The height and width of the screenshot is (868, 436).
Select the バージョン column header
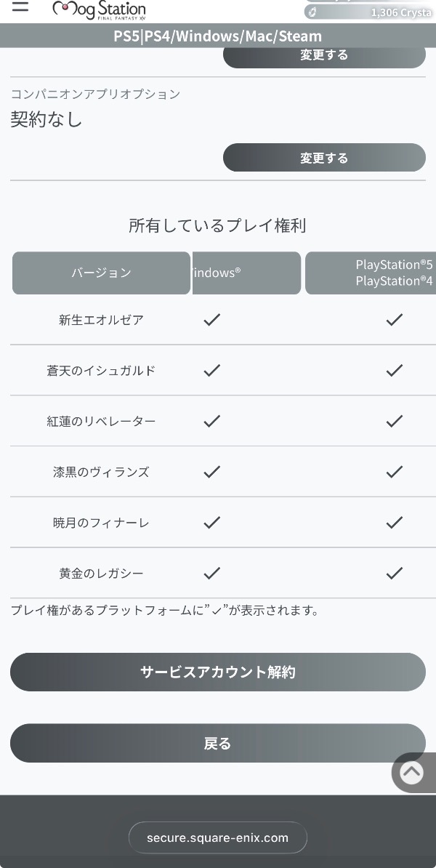[101, 273]
